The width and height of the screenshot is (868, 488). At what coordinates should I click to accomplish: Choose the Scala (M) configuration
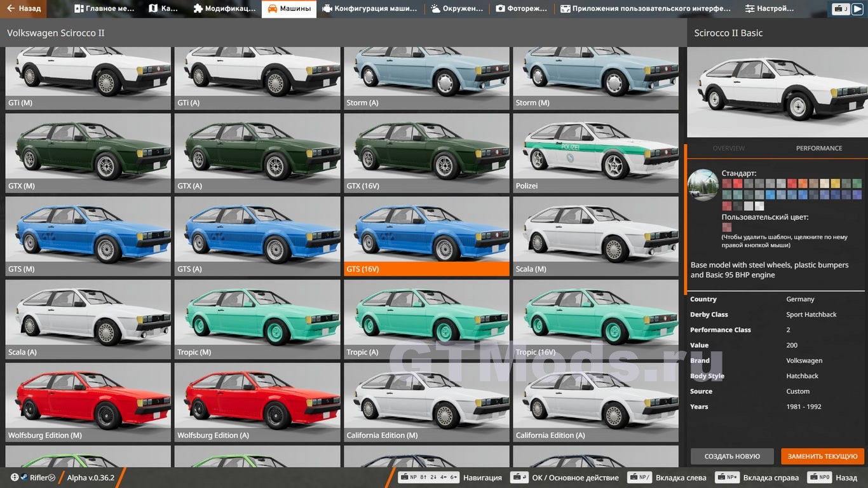(595, 236)
